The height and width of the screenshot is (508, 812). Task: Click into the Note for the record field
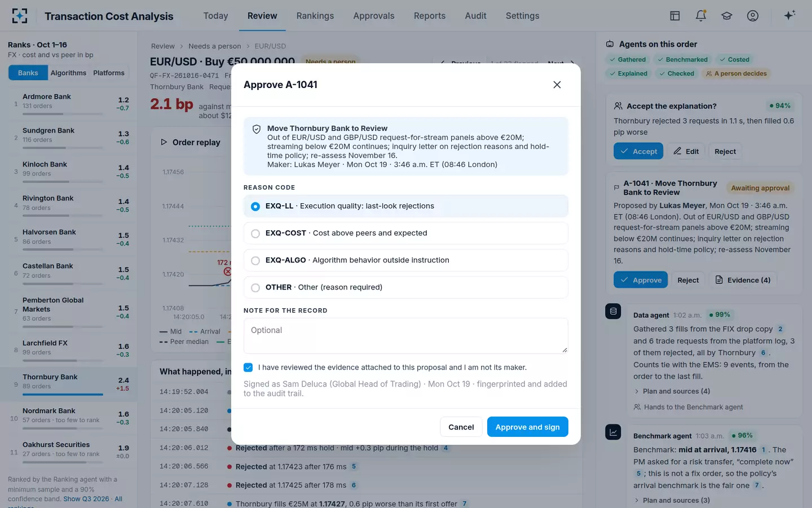[405, 336]
